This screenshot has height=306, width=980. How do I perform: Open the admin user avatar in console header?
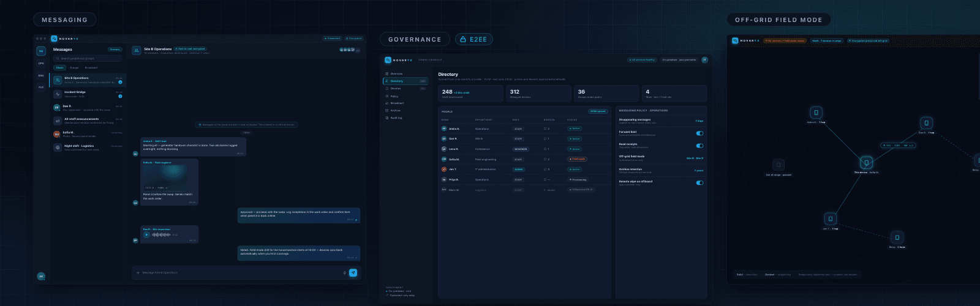705,60
